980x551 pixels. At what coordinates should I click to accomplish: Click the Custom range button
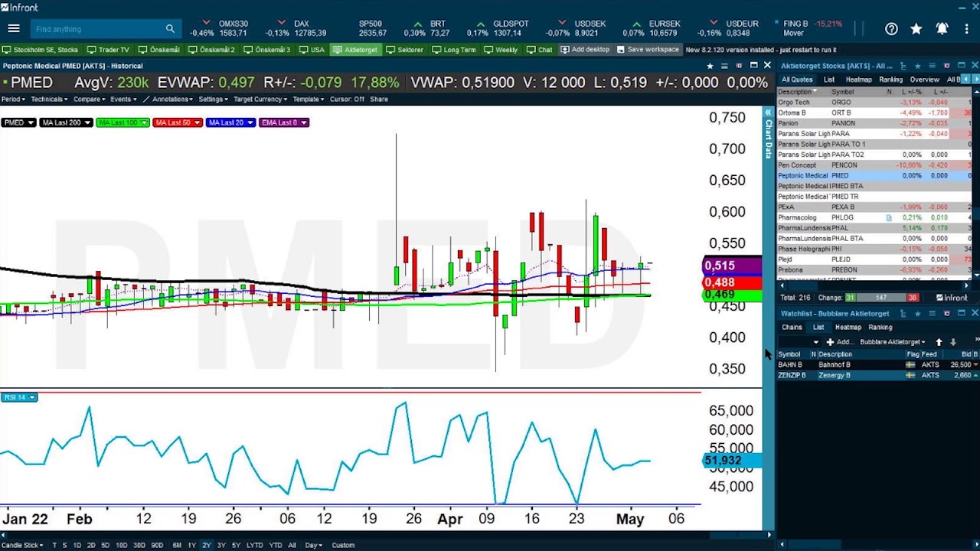tap(343, 546)
